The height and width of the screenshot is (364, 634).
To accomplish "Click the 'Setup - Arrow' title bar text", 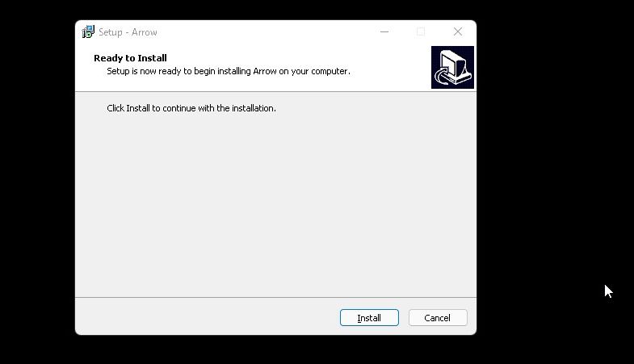I will point(128,32).
